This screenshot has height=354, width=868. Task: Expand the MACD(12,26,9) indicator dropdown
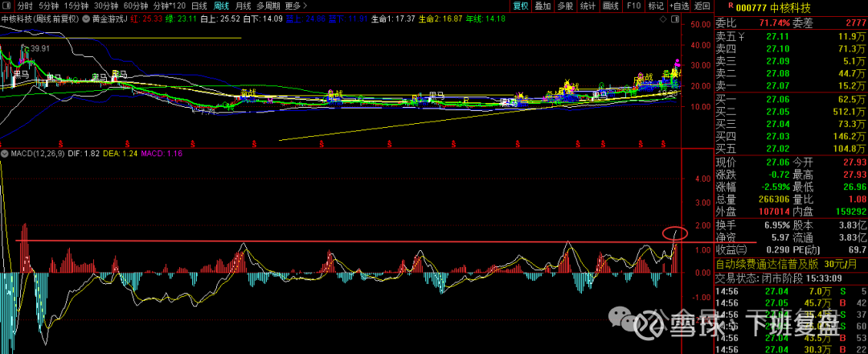[4, 153]
